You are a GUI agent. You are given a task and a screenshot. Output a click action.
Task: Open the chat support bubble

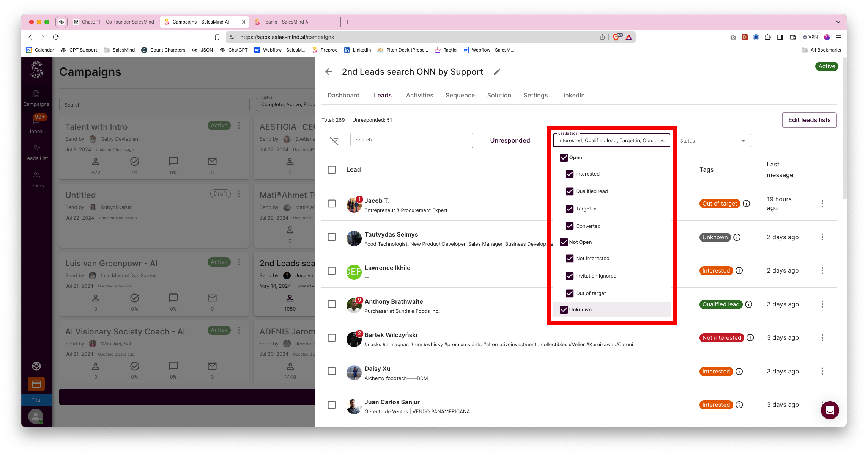coord(830,410)
